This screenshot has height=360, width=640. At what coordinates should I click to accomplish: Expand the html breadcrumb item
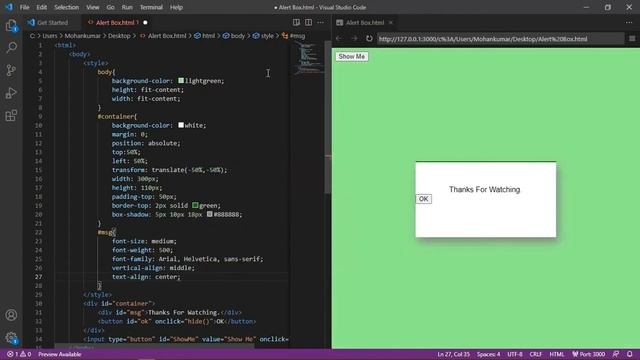pyautogui.click(x=205, y=36)
